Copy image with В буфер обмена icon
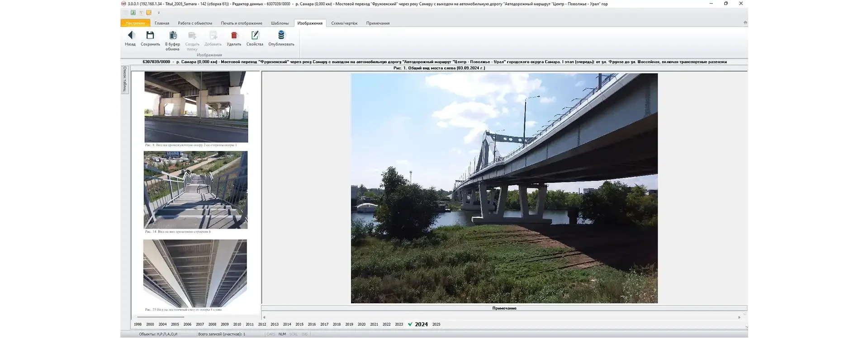Screen dimensions: 868x338 click(172, 36)
